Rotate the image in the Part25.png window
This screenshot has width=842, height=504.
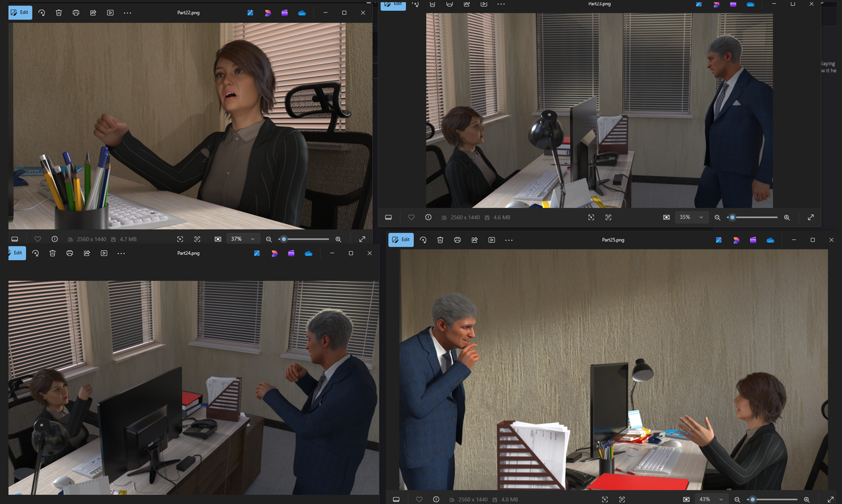point(423,240)
